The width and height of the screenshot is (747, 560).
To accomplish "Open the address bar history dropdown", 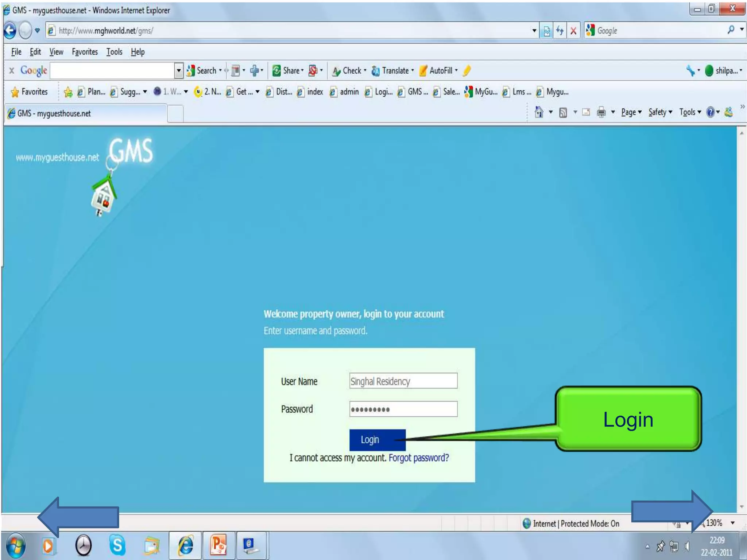I will (534, 31).
